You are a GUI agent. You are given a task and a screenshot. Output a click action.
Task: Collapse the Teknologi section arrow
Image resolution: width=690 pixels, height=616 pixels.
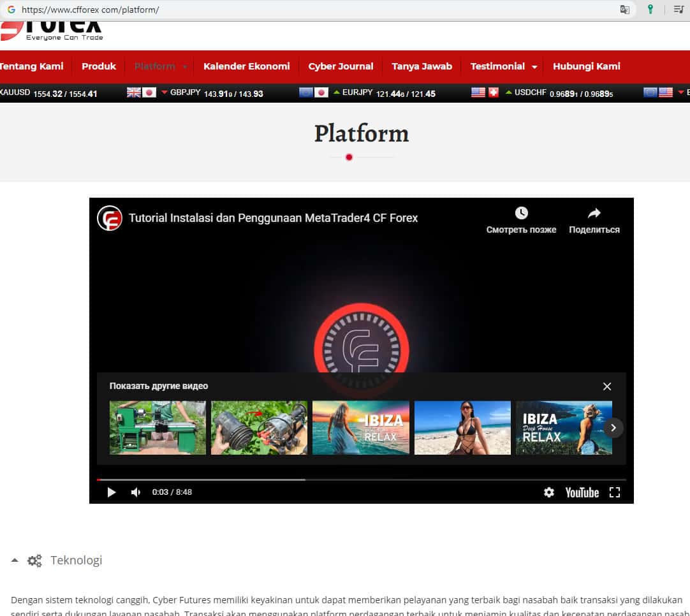pyautogui.click(x=15, y=560)
